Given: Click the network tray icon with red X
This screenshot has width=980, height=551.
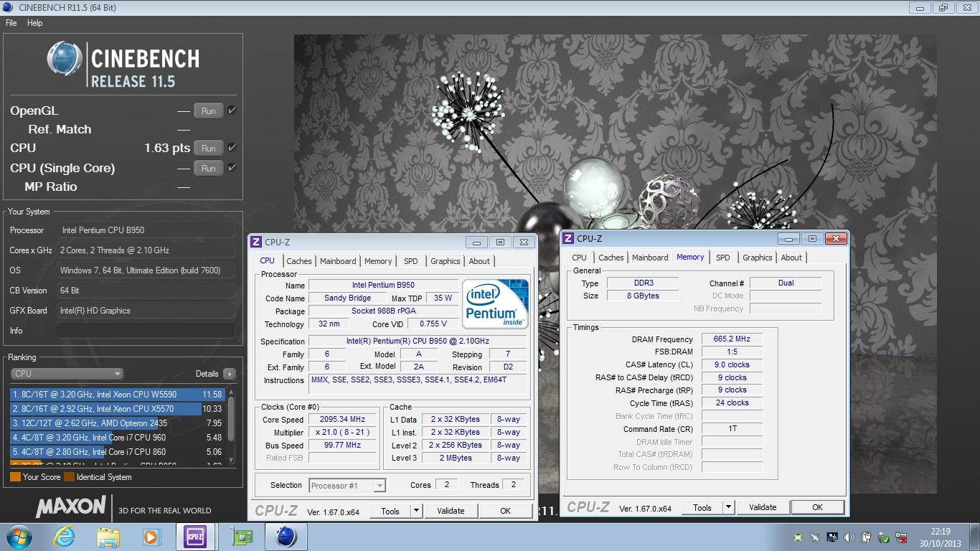Looking at the screenshot, I should [x=902, y=537].
